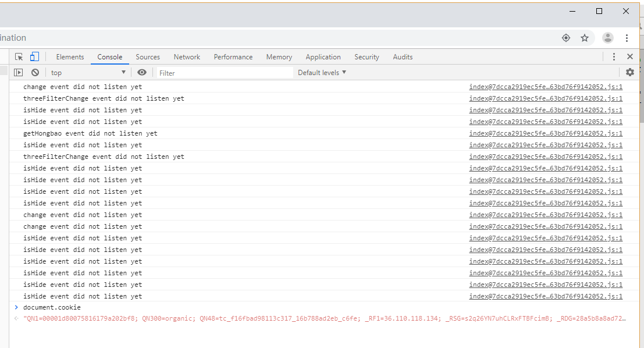The width and height of the screenshot is (644, 348).
Task: Open the top execution context dropdown
Action: [88, 73]
